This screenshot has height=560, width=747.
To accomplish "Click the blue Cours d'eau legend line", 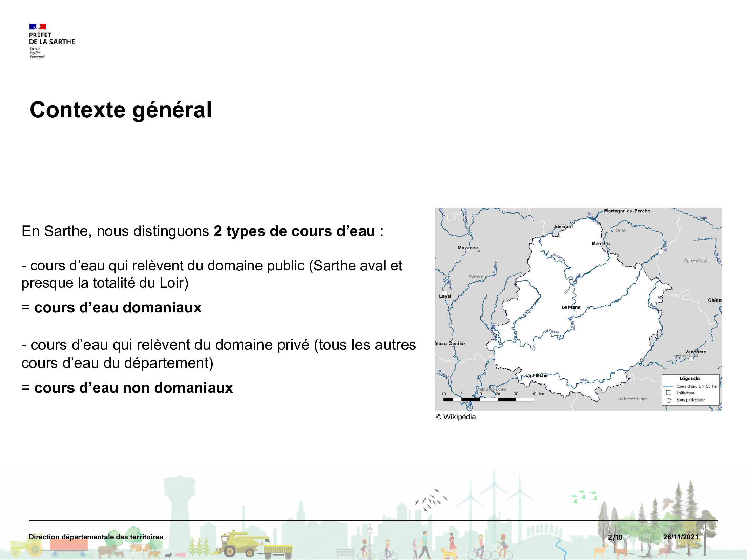I will tap(668, 386).
